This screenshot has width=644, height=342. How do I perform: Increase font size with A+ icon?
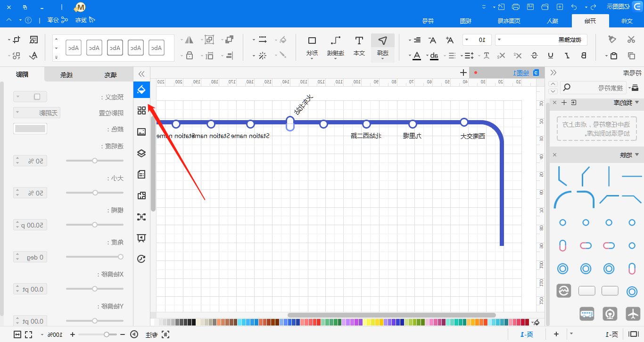point(450,40)
